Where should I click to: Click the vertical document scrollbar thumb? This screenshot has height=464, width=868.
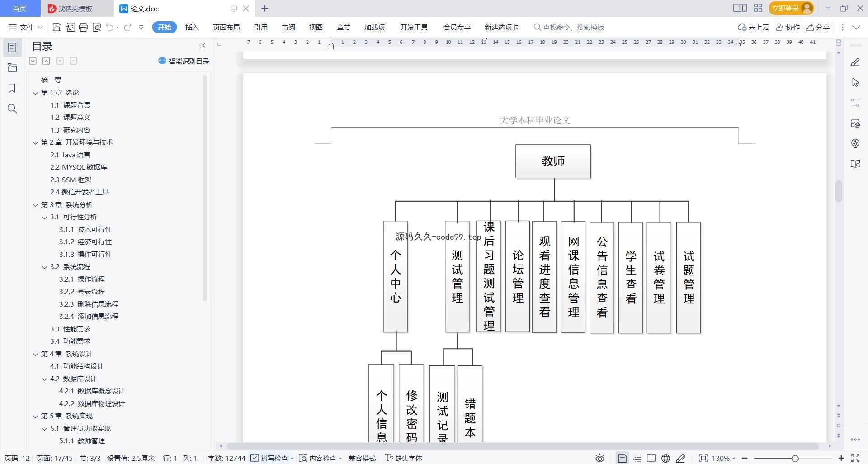839,191
